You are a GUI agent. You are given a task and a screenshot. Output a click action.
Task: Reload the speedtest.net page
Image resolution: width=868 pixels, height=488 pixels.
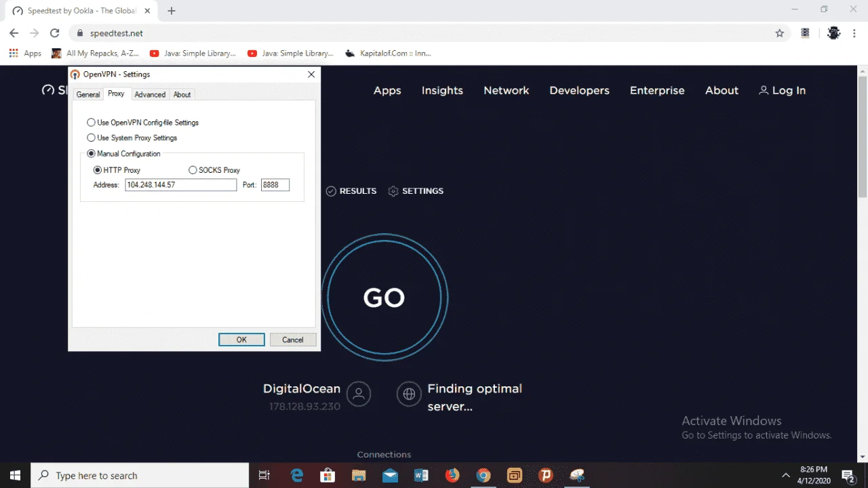(x=56, y=33)
